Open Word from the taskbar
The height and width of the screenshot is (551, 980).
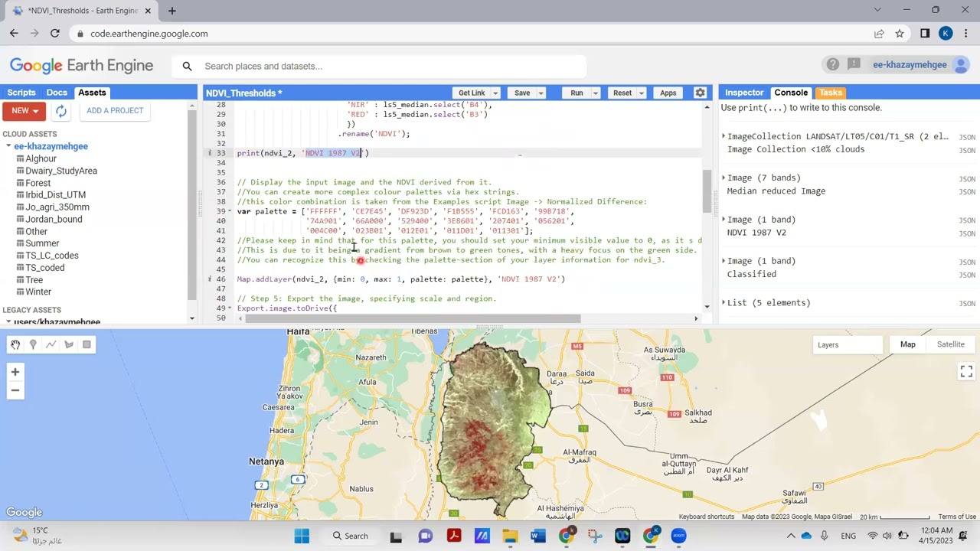pos(538,536)
